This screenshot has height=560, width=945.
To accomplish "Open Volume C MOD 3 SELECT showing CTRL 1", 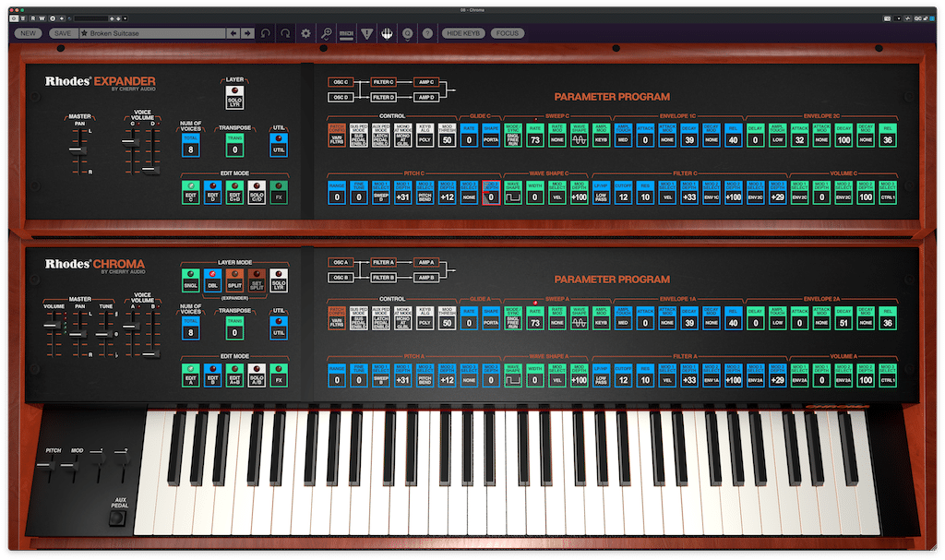I will [x=887, y=193].
